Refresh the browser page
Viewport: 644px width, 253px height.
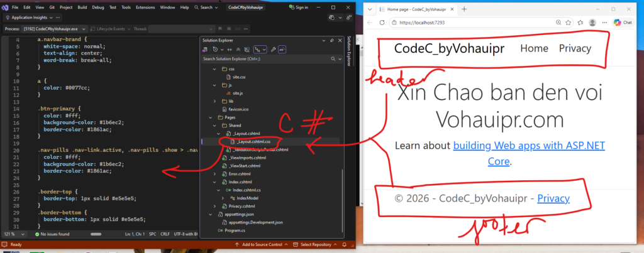[381, 22]
